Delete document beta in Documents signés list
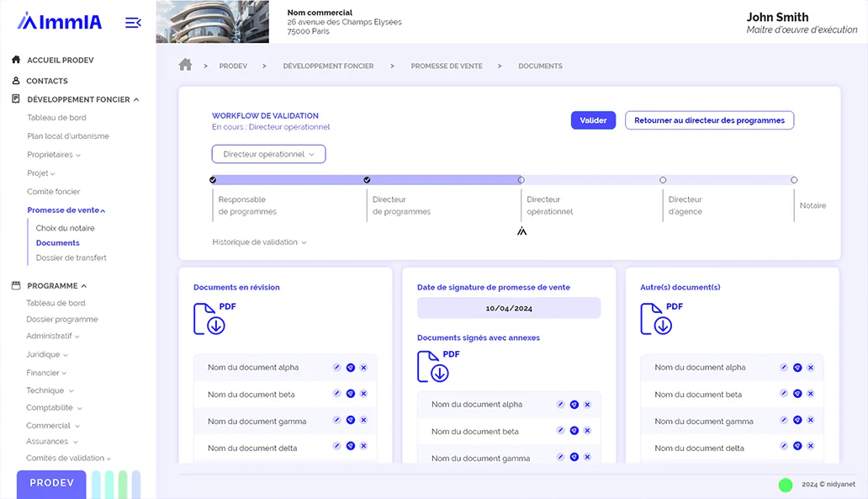 [587, 430]
